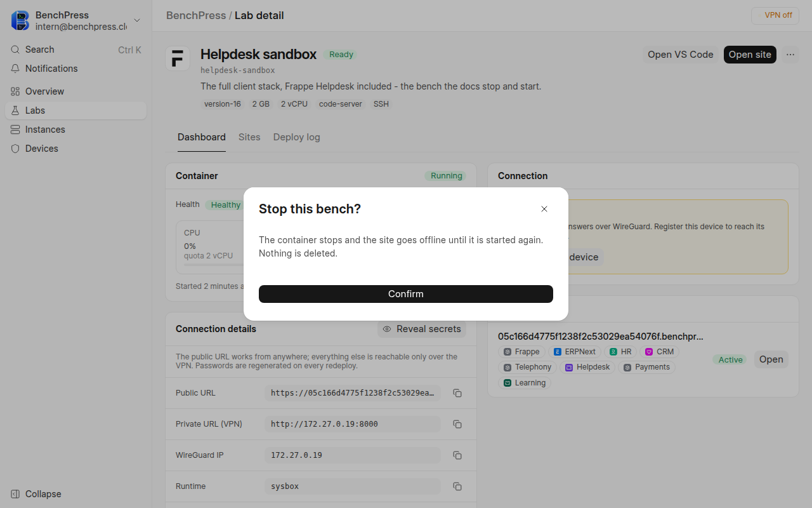Click the Telephony app tag

pos(528,367)
